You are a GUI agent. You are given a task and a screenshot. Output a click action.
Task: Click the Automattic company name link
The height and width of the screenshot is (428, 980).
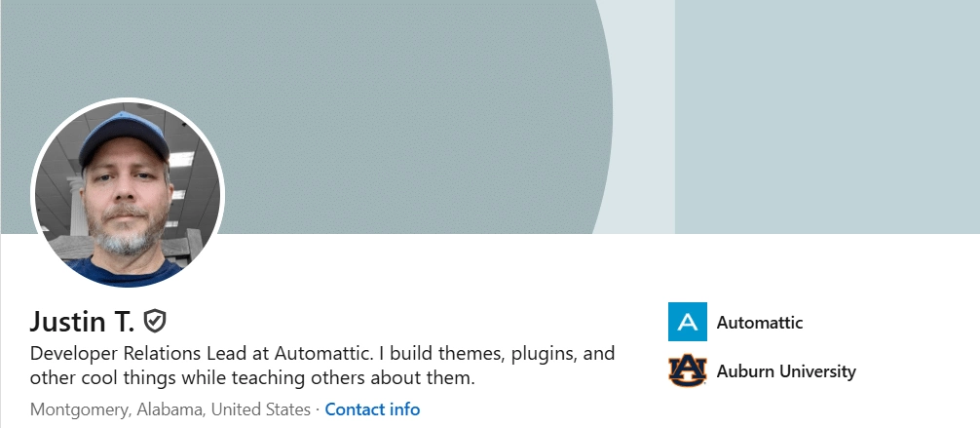tap(760, 322)
